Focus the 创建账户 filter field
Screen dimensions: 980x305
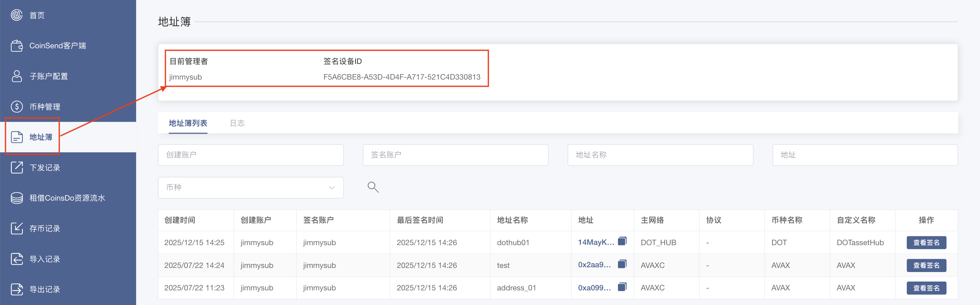tap(251, 155)
